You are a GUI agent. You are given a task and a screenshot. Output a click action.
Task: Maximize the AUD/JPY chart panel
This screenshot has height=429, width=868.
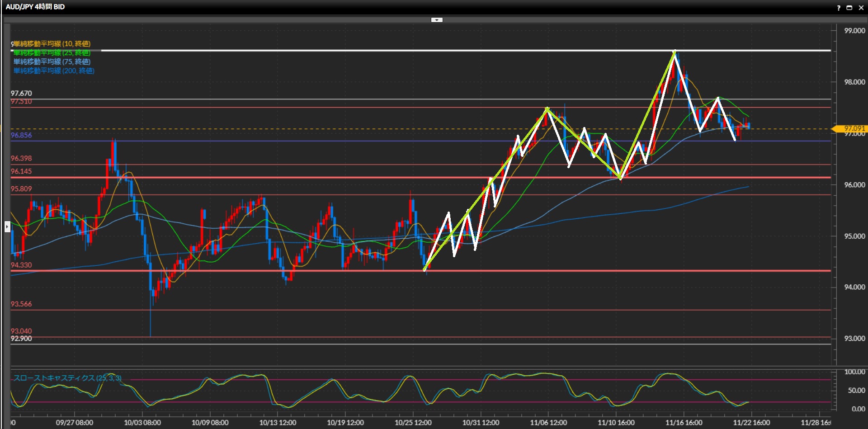point(849,8)
